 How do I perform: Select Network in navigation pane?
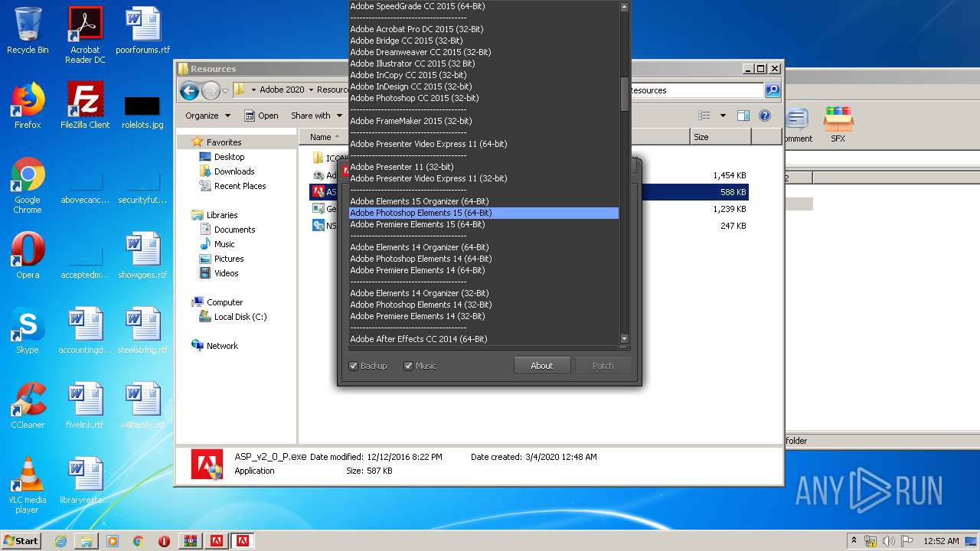tap(222, 346)
